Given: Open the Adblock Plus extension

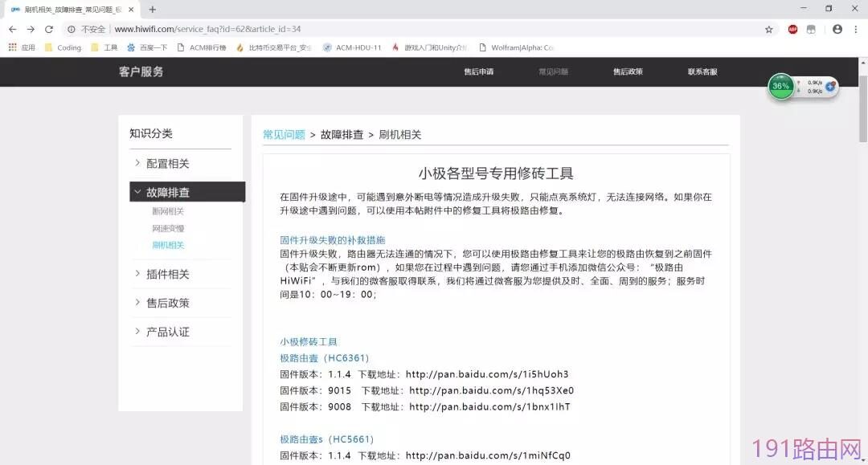Looking at the screenshot, I should click(x=792, y=29).
